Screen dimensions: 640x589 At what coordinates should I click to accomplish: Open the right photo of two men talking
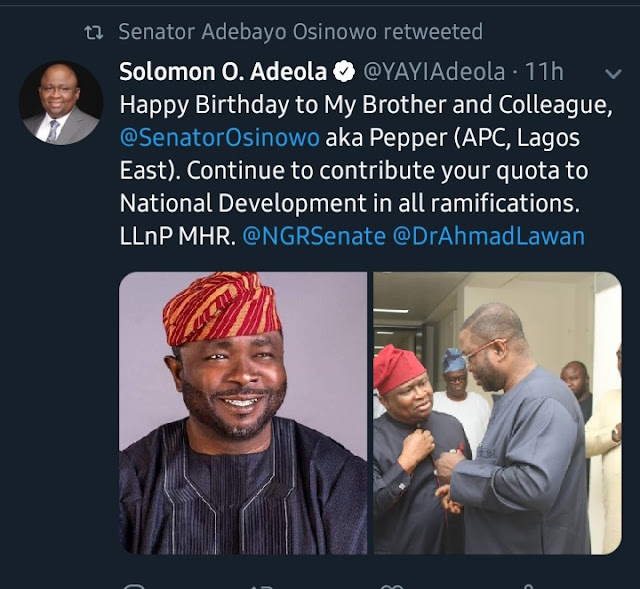[x=497, y=413]
